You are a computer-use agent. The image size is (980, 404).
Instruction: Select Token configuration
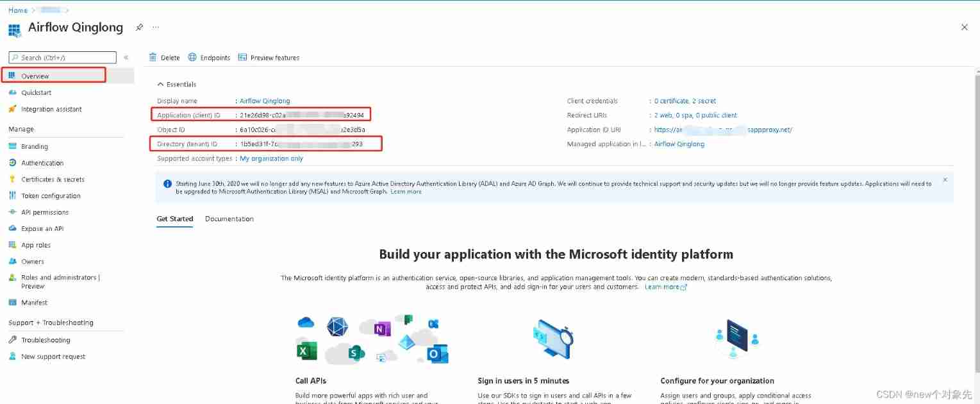tap(51, 196)
